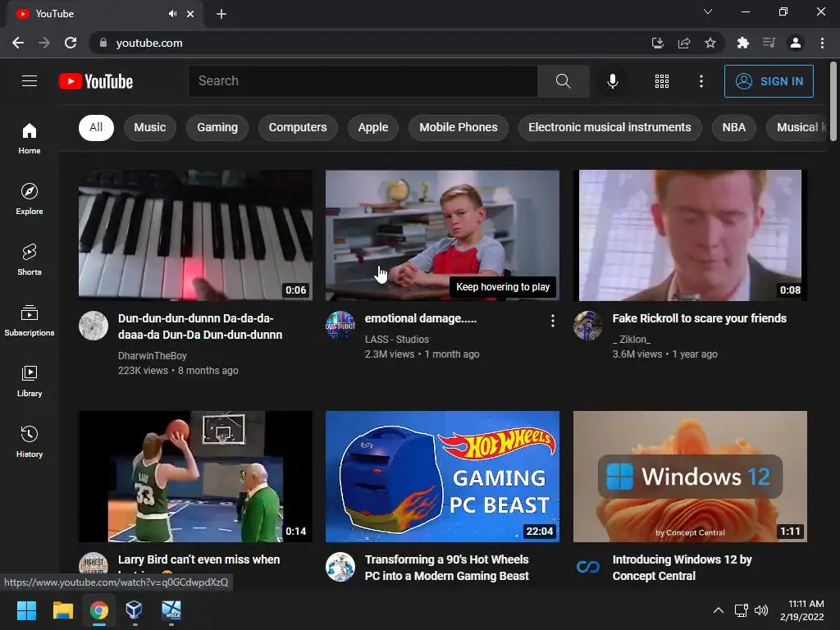Click the YouTube logo
840x630 pixels.
[x=96, y=81]
